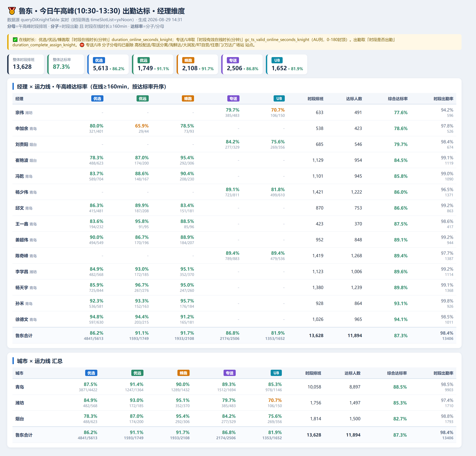Click the 数据源 queryDiKnightTable subtitle line
This screenshot has height=456, width=476.
tap(95, 20)
